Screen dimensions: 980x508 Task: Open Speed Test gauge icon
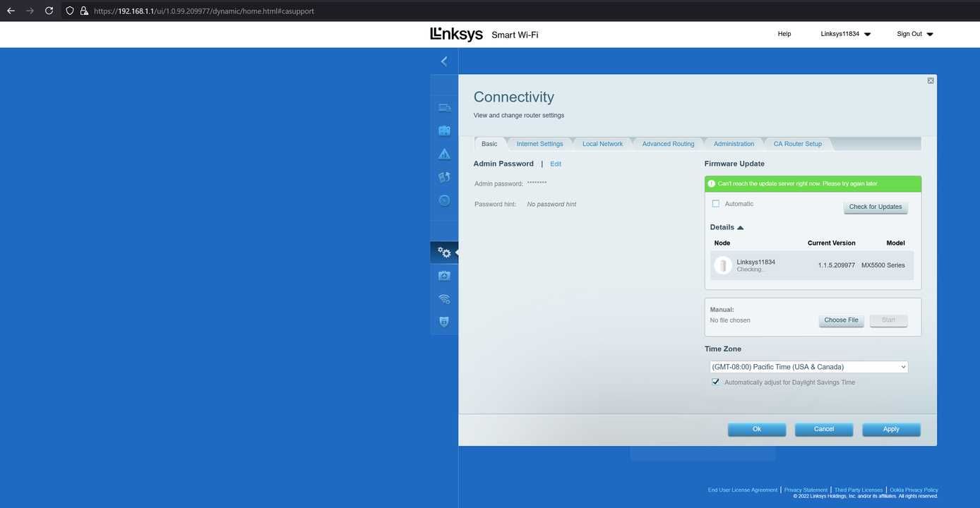coord(444,200)
